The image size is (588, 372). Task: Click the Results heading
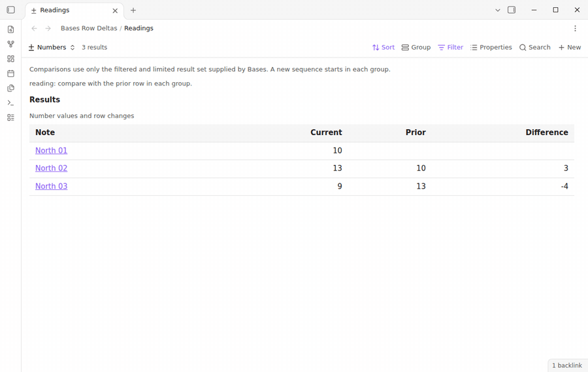[44, 100]
